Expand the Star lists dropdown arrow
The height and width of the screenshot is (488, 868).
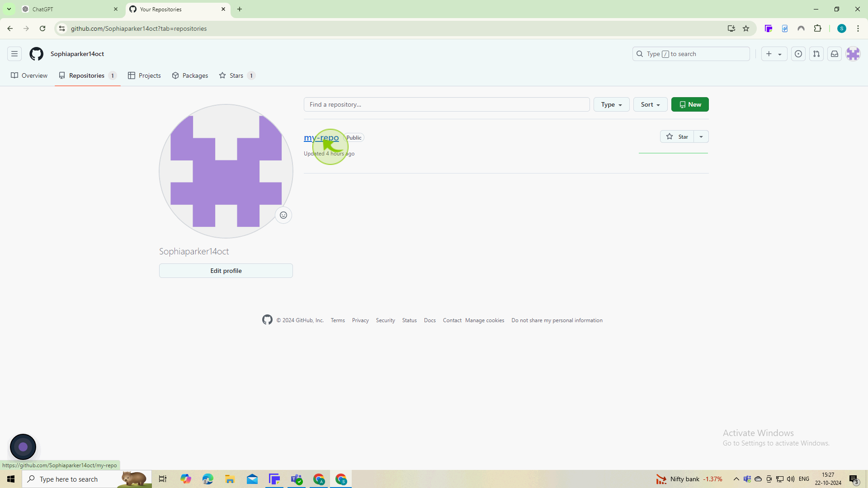pyautogui.click(x=701, y=136)
